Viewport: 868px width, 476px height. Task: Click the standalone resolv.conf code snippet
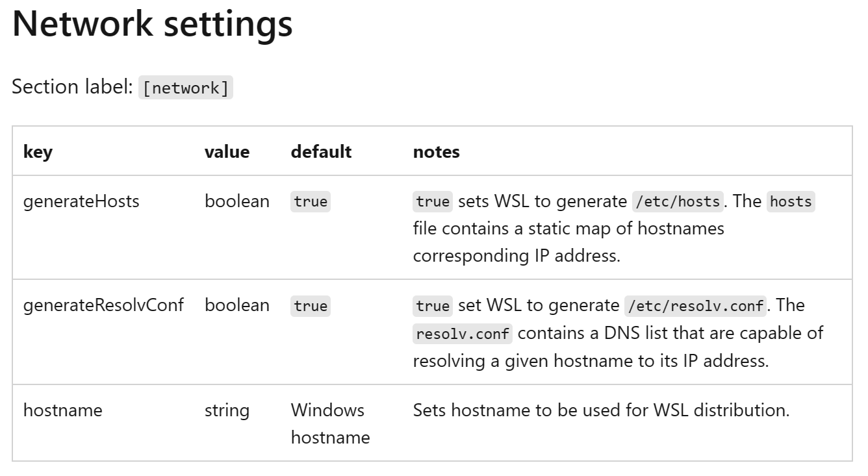[463, 334]
